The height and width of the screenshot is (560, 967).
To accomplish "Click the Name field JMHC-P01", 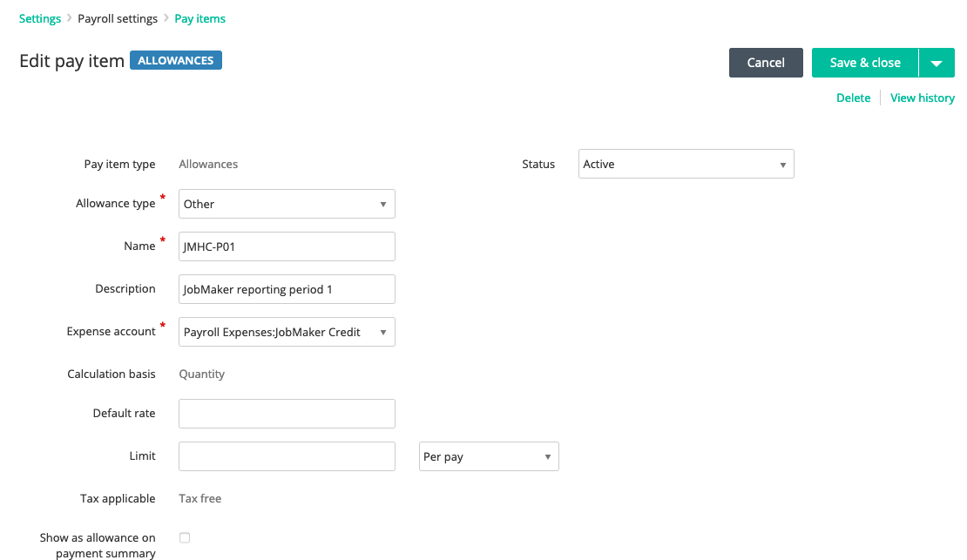I will pyautogui.click(x=287, y=246).
